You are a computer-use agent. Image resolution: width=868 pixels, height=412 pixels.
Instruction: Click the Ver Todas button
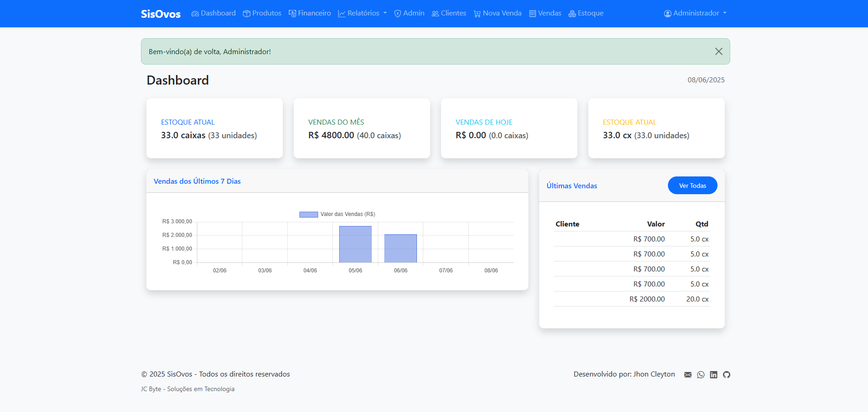pos(692,186)
